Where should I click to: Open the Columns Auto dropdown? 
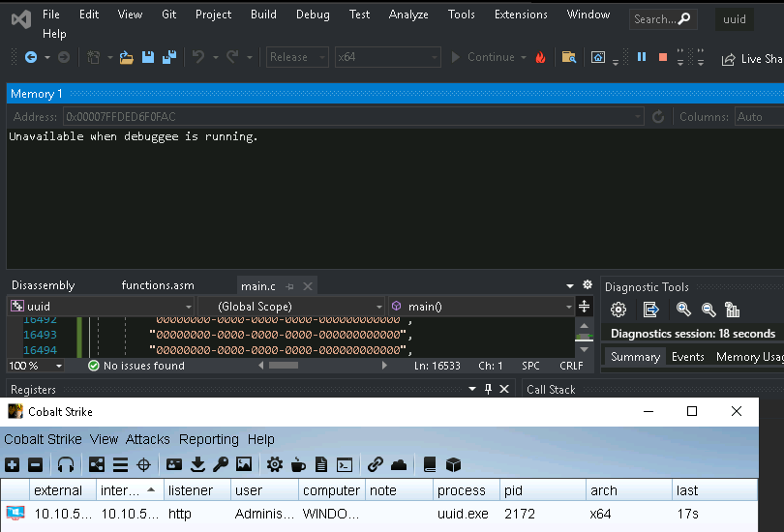click(x=760, y=117)
